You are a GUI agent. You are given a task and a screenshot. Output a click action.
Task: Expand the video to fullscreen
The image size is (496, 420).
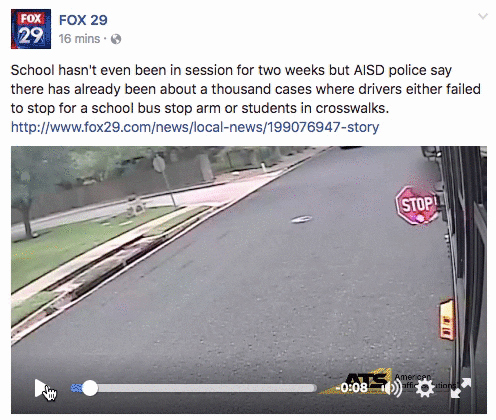click(461, 388)
